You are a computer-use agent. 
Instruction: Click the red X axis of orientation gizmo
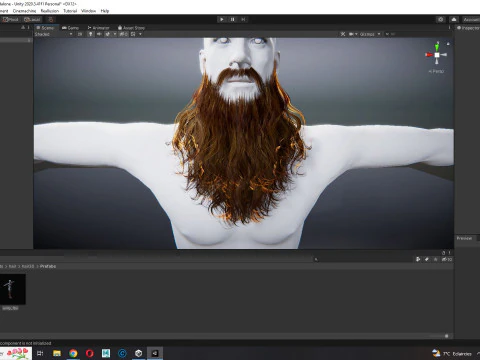[x=429, y=55]
